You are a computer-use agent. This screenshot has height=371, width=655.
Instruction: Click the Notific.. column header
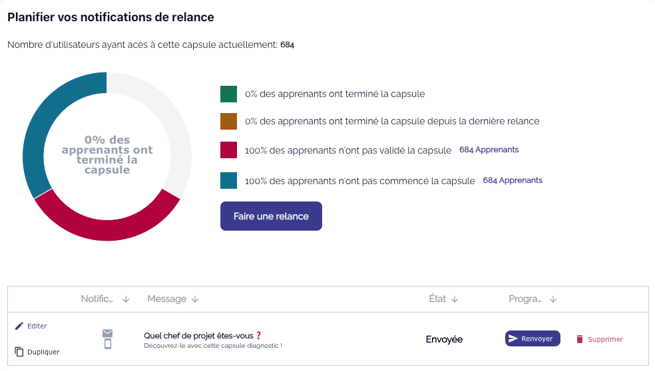pyautogui.click(x=96, y=299)
